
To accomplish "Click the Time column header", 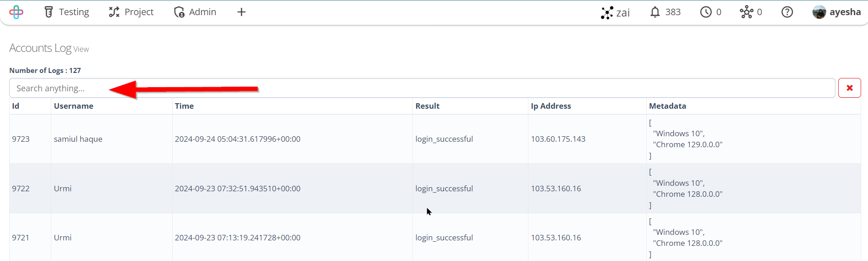I will pos(184,106).
